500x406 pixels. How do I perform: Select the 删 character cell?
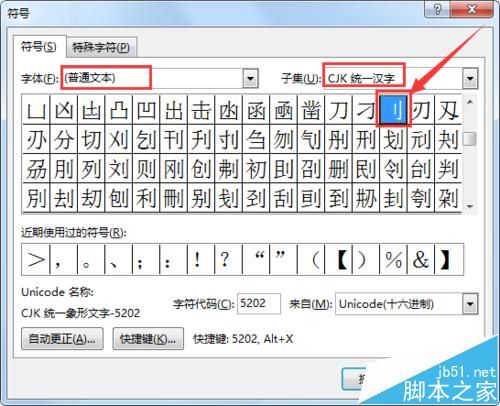click(x=339, y=168)
